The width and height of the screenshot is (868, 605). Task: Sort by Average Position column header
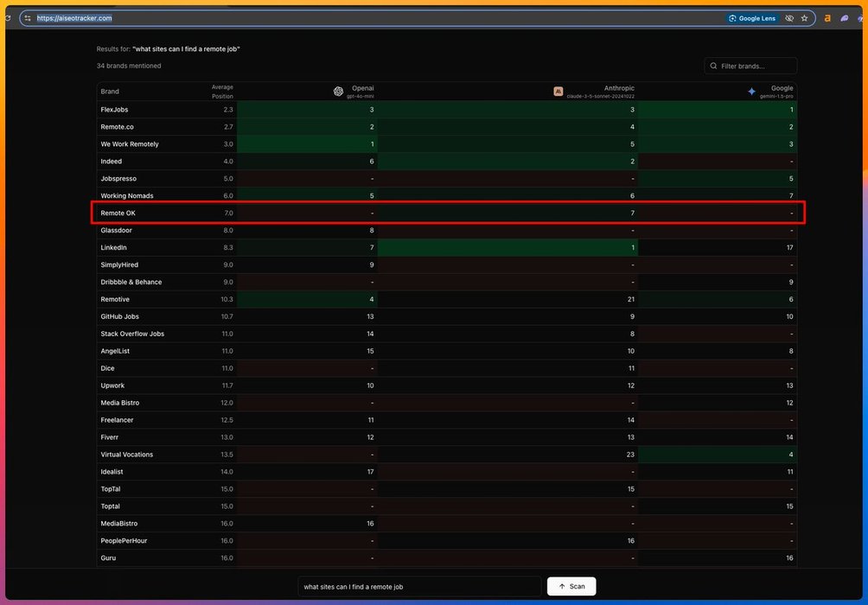(222, 92)
